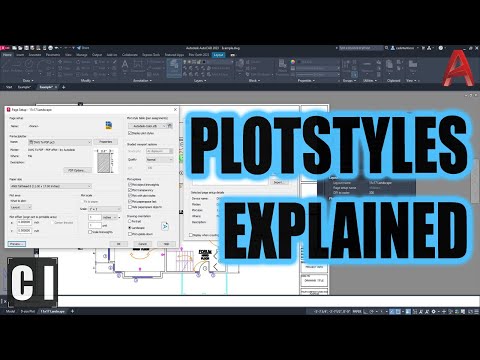480x360 pixels.
Task: Open the What to plot dropdown
Action: click(x=21, y=207)
